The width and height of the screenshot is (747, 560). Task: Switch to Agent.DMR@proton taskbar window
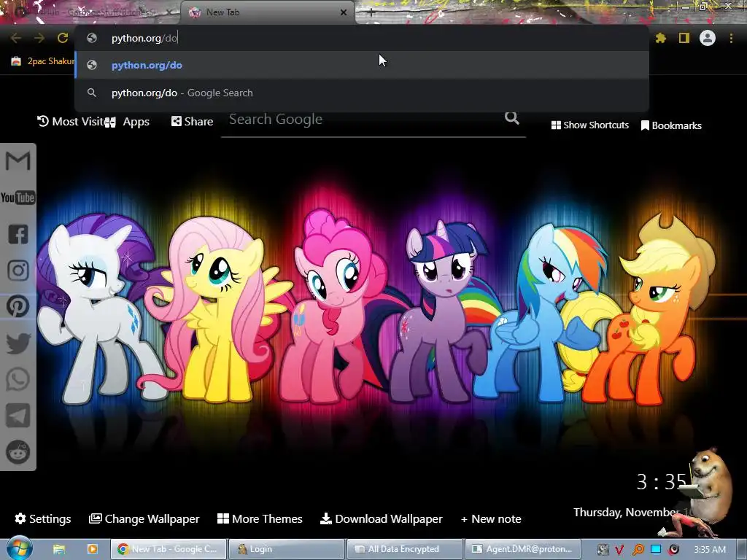click(522, 549)
